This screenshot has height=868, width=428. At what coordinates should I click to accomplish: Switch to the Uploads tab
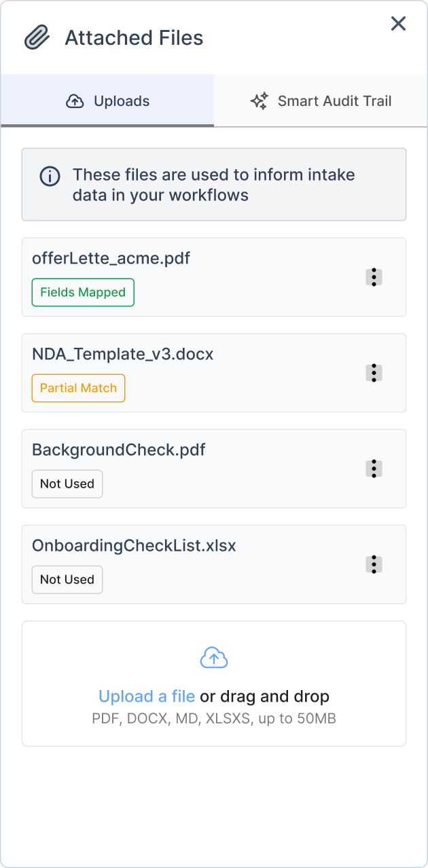click(x=107, y=101)
